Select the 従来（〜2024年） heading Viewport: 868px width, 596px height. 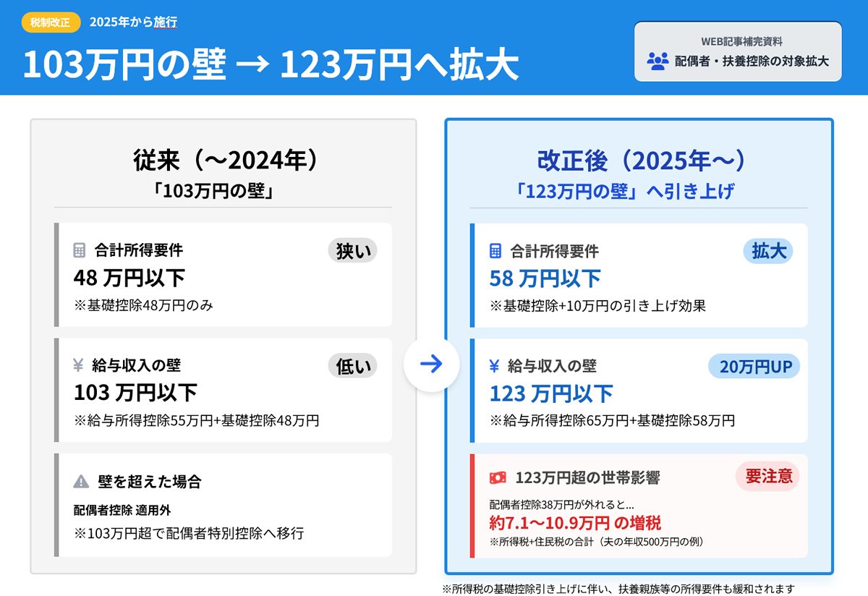[223, 161]
